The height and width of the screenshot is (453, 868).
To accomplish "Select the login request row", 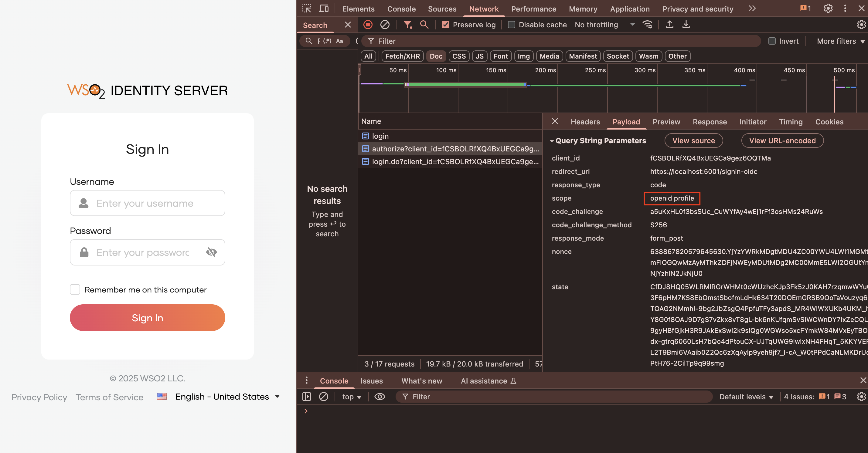I will pyautogui.click(x=450, y=136).
